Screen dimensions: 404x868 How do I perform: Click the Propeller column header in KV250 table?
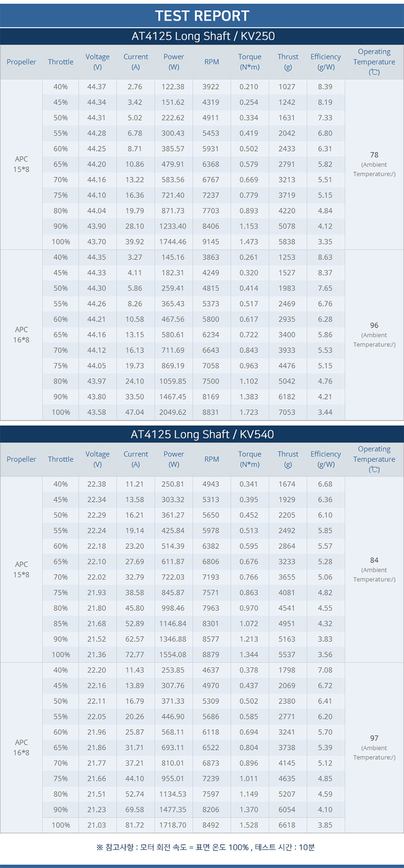click(21, 62)
